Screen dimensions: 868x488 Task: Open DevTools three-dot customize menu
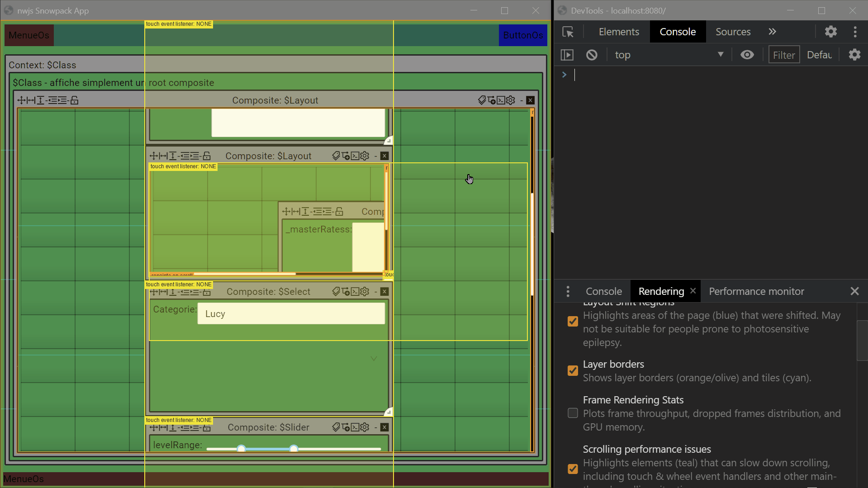tap(855, 32)
